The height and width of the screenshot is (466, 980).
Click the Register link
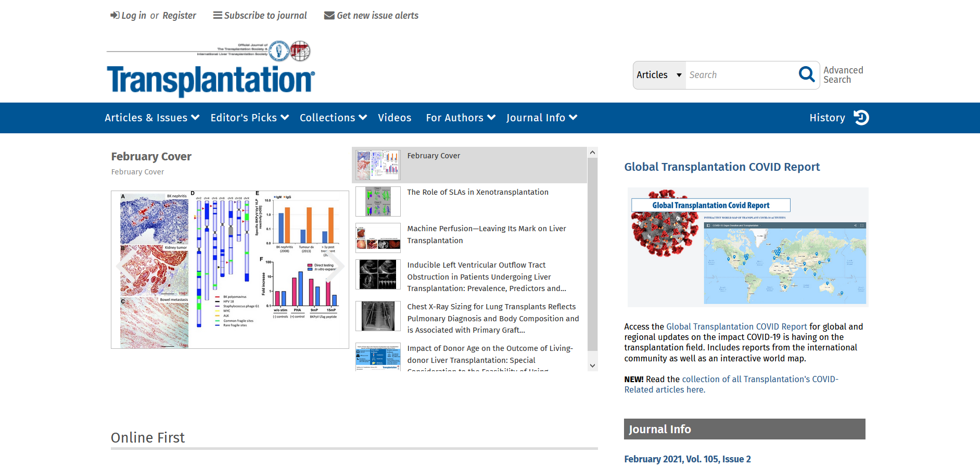(179, 16)
